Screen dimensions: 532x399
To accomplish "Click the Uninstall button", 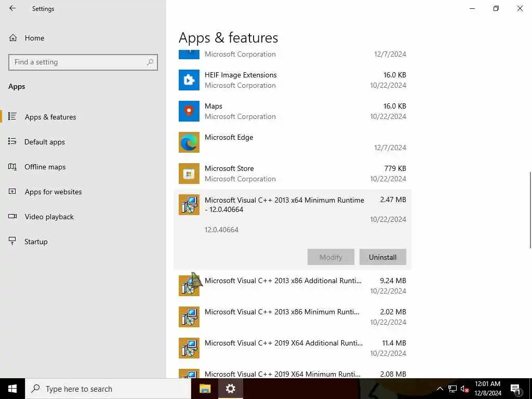I will (383, 257).
